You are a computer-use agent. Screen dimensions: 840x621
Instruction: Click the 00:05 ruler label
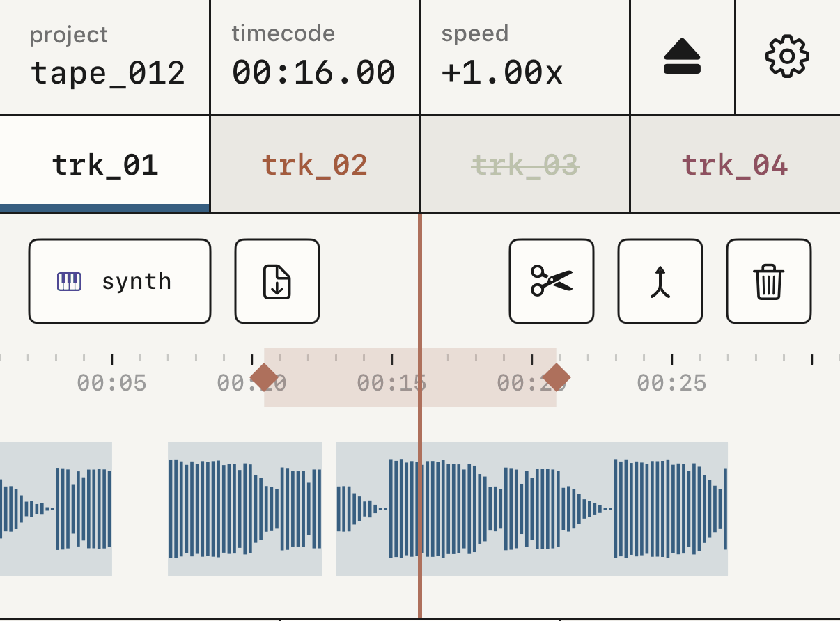pyautogui.click(x=111, y=383)
